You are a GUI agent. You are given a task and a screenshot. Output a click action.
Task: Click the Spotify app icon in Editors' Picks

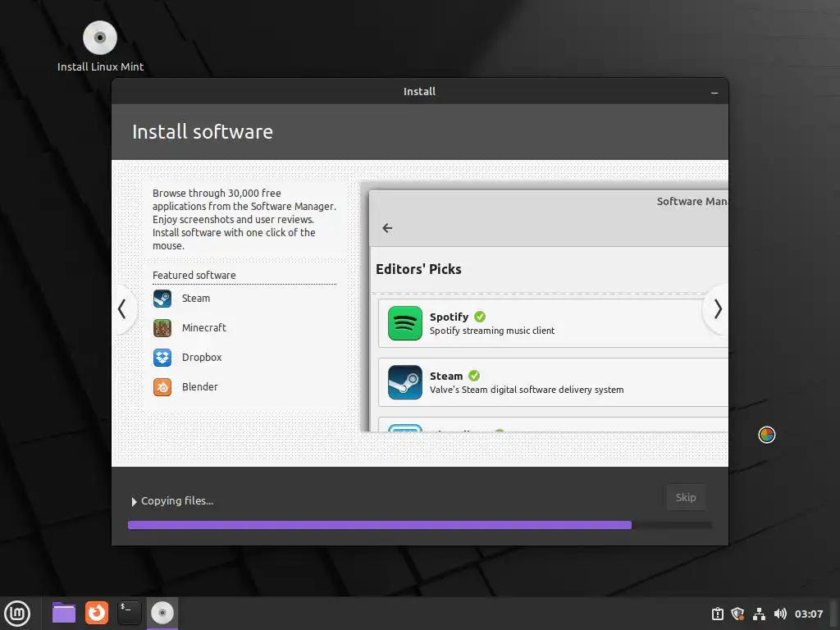coord(405,323)
